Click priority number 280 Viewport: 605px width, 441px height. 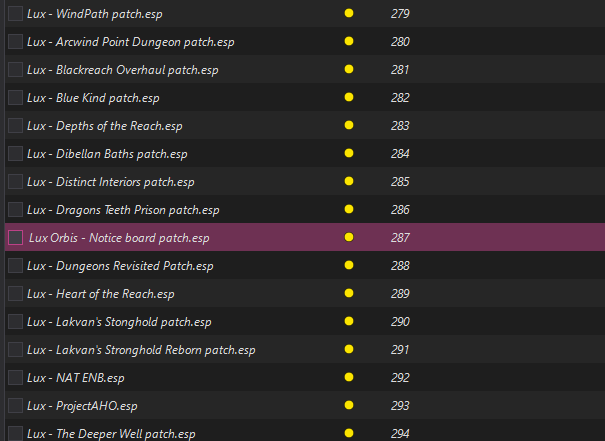point(400,42)
